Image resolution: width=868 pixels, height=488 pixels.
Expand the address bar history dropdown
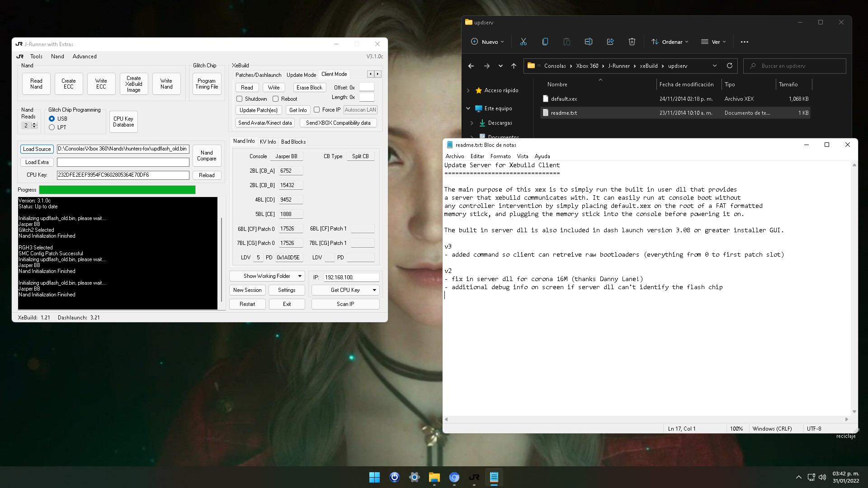tap(714, 66)
